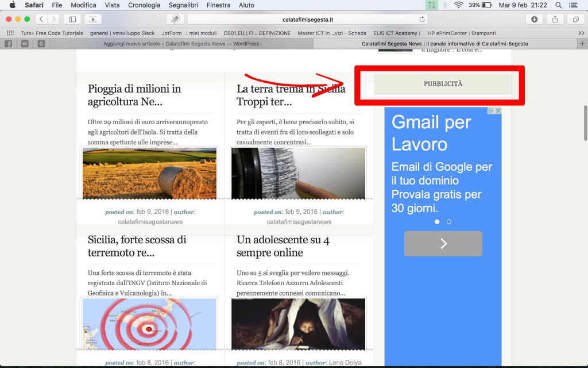The width and height of the screenshot is (588, 368).
Task: Open article 'Un adolescente su 4 sempre online'
Action: point(283,246)
